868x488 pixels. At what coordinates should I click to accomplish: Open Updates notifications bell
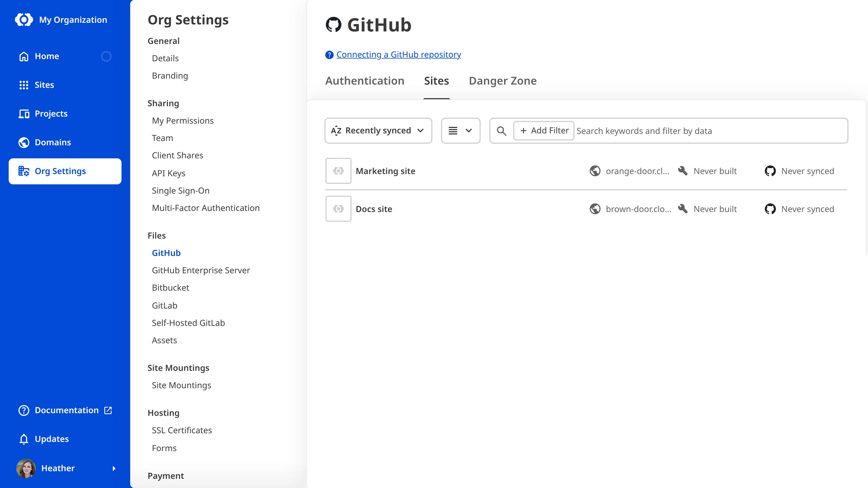pos(65,439)
